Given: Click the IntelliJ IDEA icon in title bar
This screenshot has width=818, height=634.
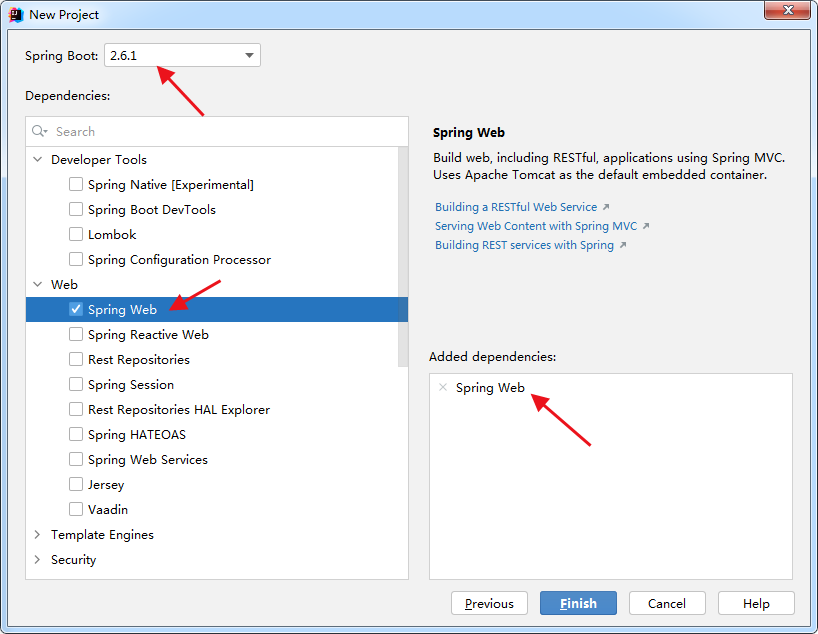Looking at the screenshot, I should point(16,15).
